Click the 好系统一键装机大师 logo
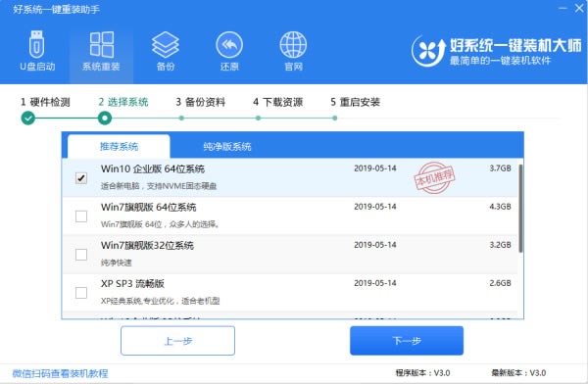Screen dimensions: 588x384 click(x=496, y=51)
